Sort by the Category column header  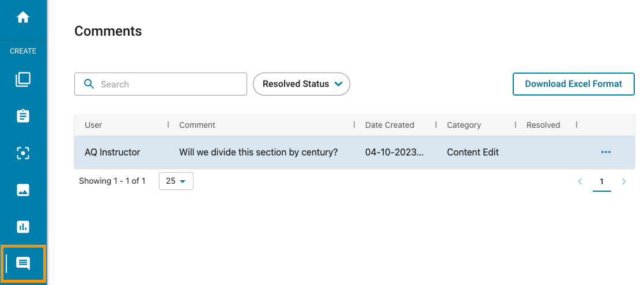[464, 125]
